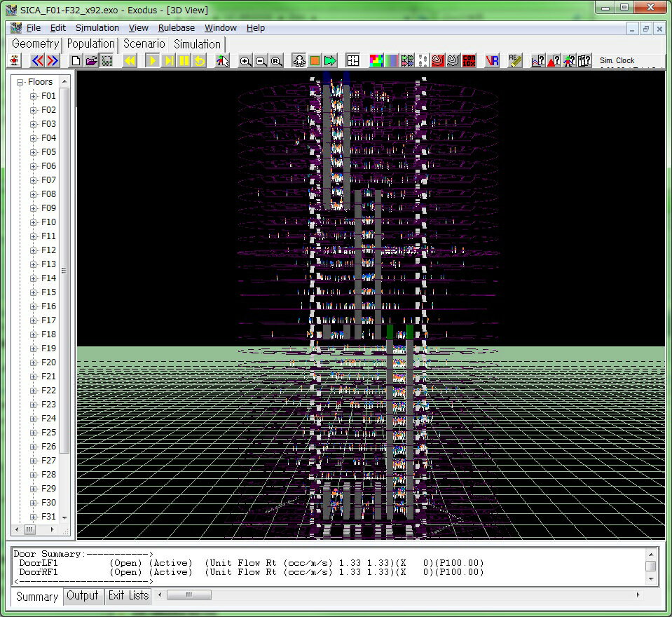
Task: Toggle the multicolor mosaic display icon
Action: click(376, 60)
